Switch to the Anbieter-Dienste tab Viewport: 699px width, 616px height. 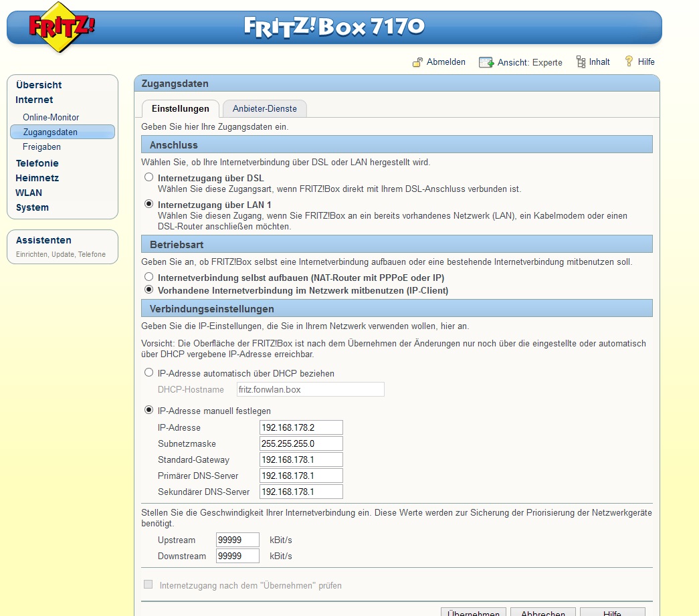pyautogui.click(x=264, y=109)
